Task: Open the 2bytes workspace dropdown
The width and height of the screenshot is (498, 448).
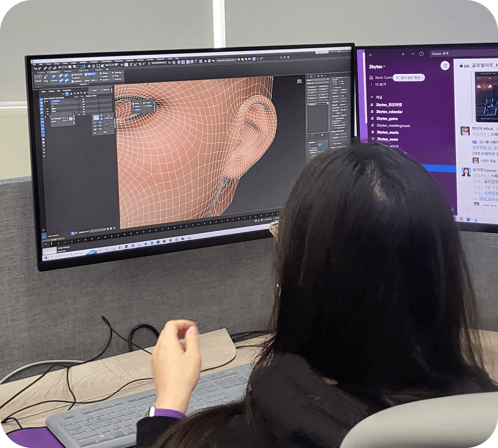Action: pos(377,67)
